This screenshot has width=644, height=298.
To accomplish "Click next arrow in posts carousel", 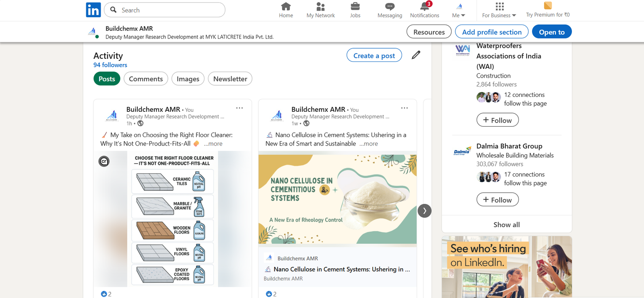I will pos(424,211).
